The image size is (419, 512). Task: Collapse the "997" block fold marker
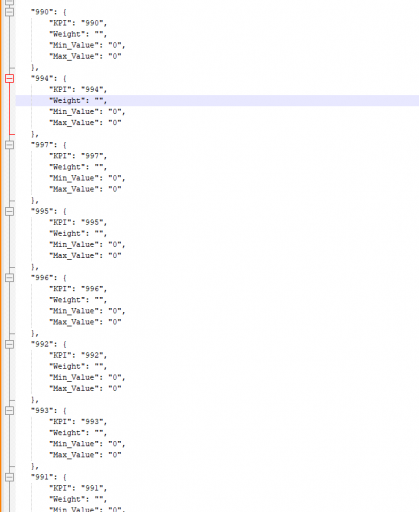[x=10, y=145]
